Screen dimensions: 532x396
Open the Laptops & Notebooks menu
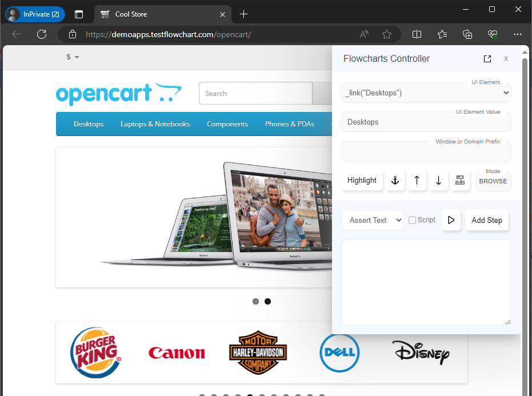point(155,124)
